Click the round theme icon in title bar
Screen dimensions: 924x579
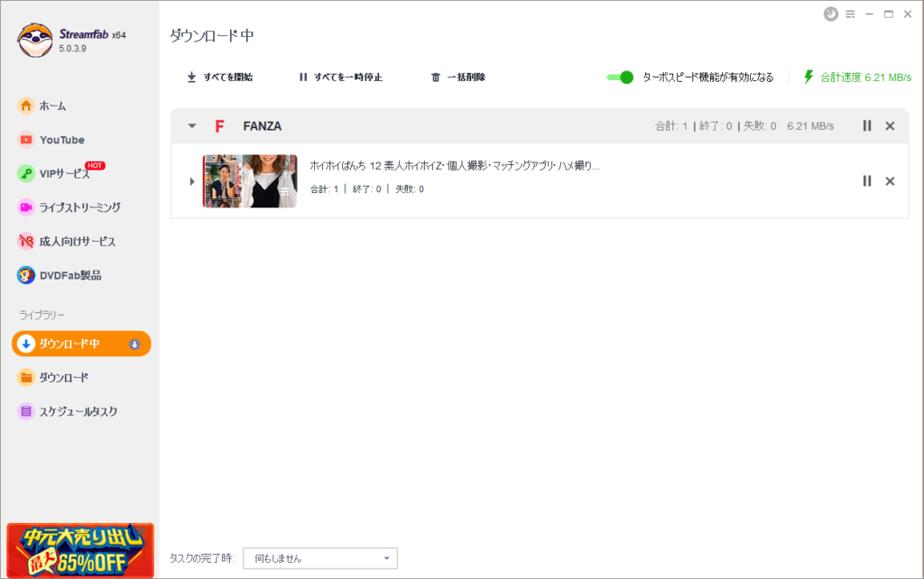pyautogui.click(x=831, y=14)
